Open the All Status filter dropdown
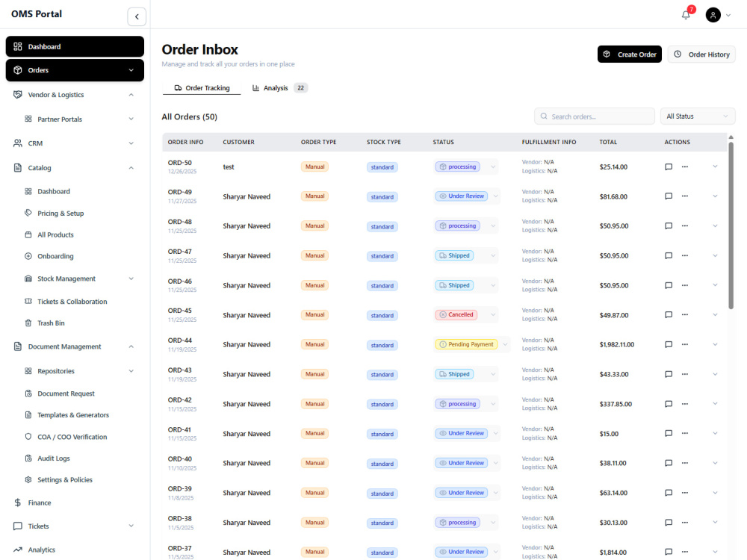The image size is (747, 560). coord(698,116)
